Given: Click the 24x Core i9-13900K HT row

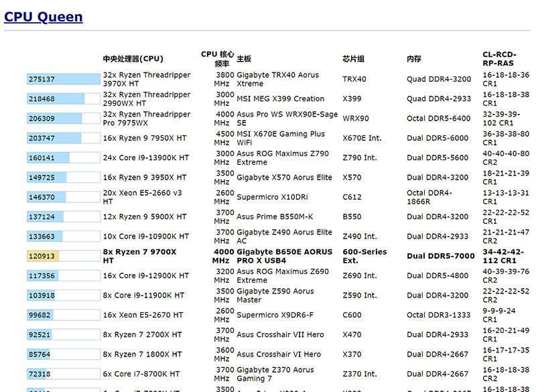Looking at the screenshot, I should (145, 158).
